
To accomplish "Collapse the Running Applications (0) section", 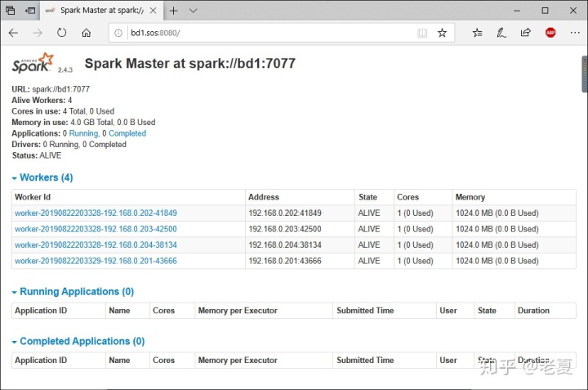I will [x=73, y=292].
